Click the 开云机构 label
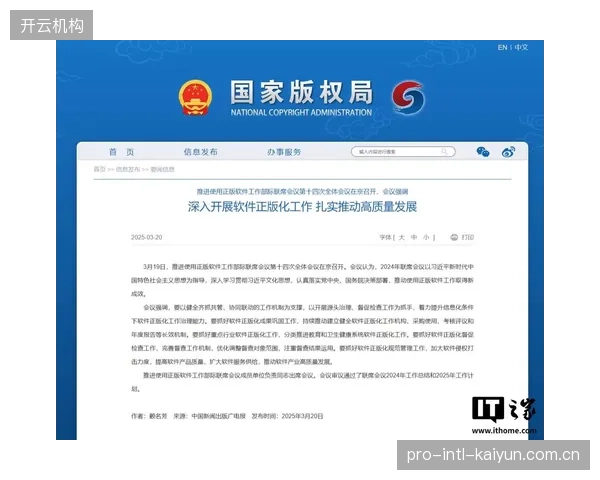The width and height of the screenshot is (600, 480). coord(52,25)
